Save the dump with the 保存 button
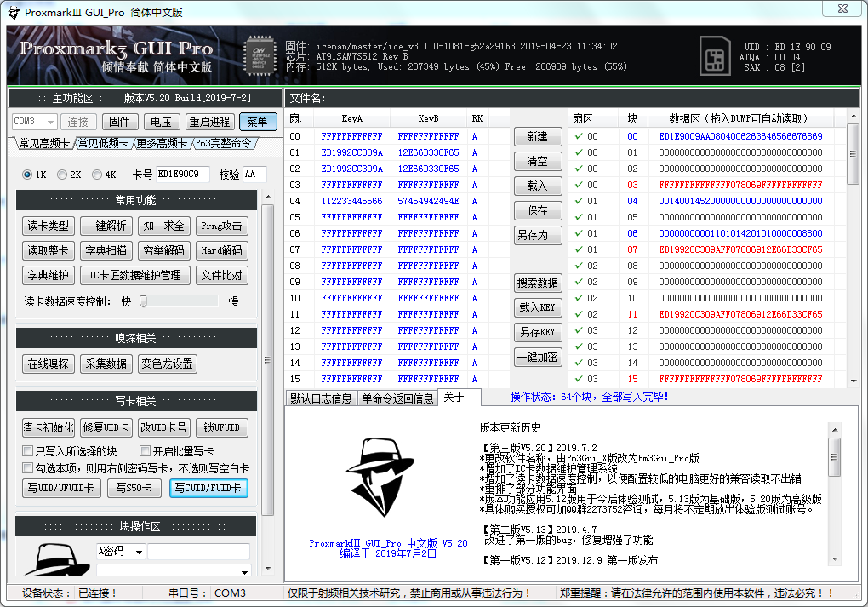This screenshot has height=607, width=868. click(x=540, y=210)
